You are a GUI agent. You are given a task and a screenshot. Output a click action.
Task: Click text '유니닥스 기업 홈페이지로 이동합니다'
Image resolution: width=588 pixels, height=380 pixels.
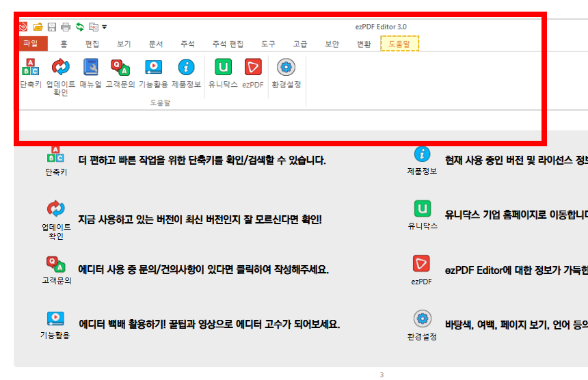(516, 215)
